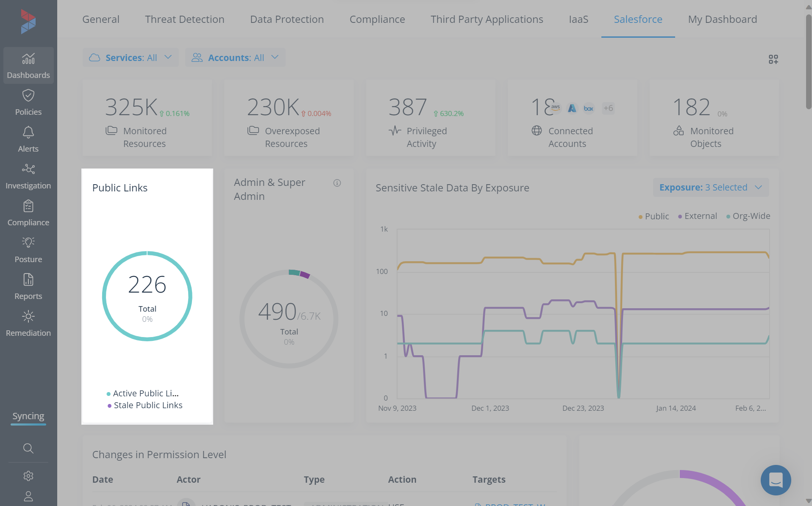Click the Syncing status label

click(x=28, y=416)
